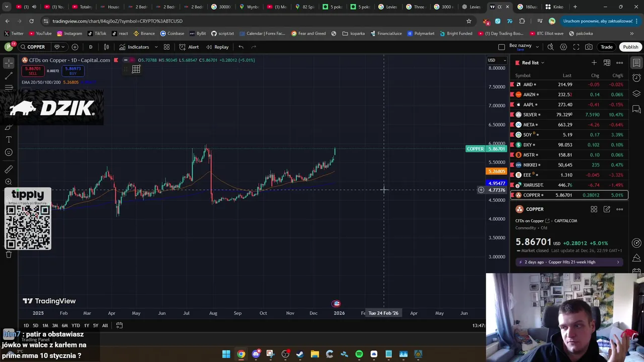Open advanced view of the watchlist

click(607, 62)
